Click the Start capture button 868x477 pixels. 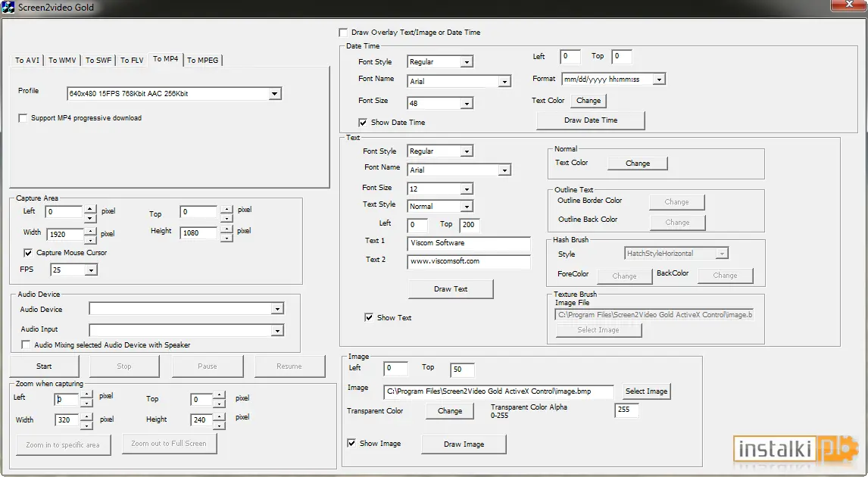[x=44, y=366]
